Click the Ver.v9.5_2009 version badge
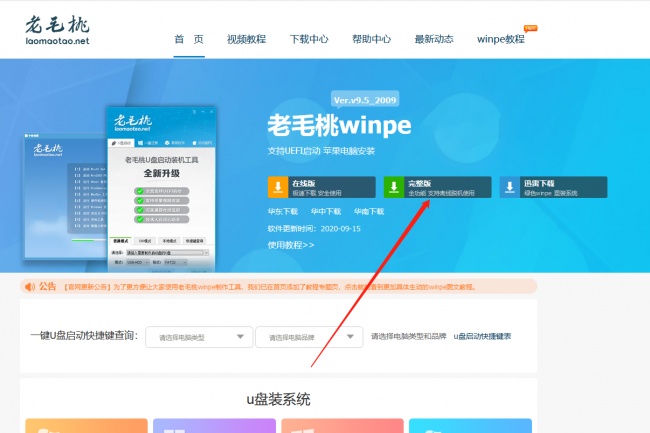This screenshot has height=433, width=650. [365, 100]
